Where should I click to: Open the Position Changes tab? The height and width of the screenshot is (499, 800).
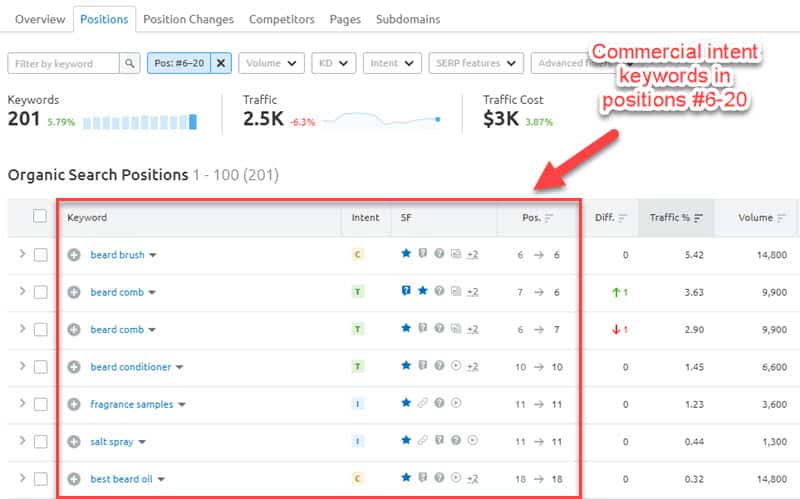188,19
